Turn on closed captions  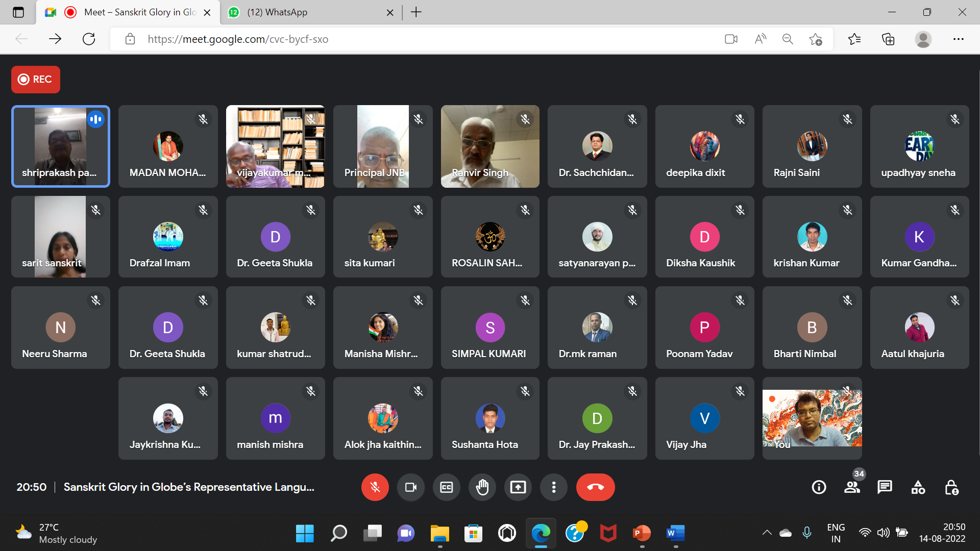pyautogui.click(x=446, y=487)
